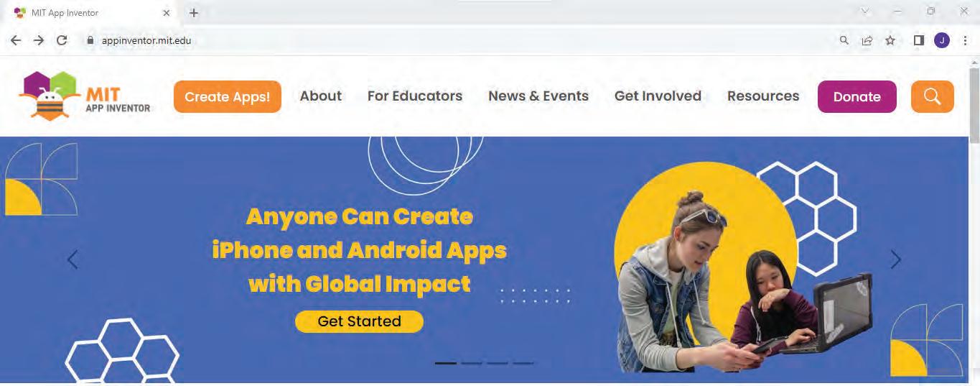Open the Resources menu
The width and height of the screenshot is (980, 386).
point(763,96)
